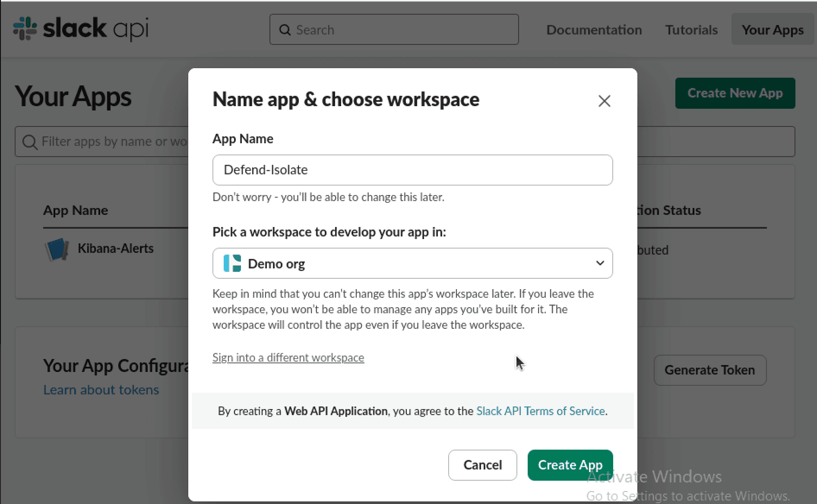Open Slack API Terms of Service link

coord(540,411)
